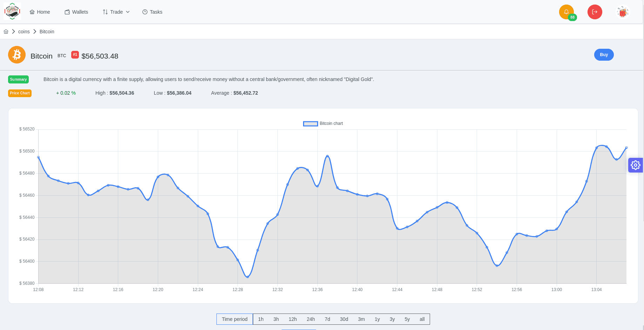
Task: Click the up-down arrows Trade icon
Action: 105,12
